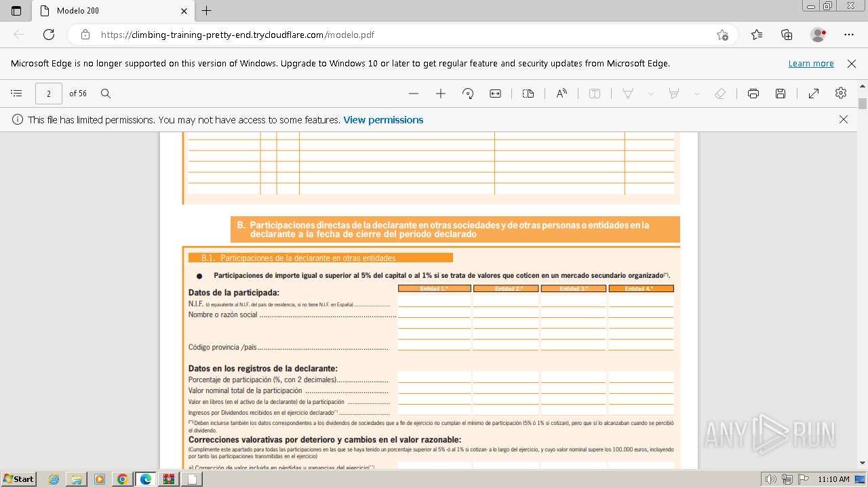Click the vertical scrollbar thumb
The image size is (868, 488).
point(863,104)
